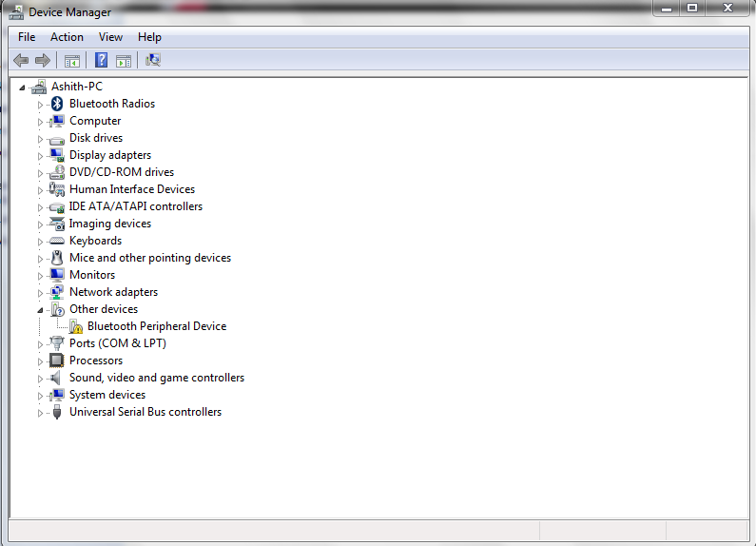756x546 pixels.
Task: Select Mice and other pointing devices label
Action: (x=150, y=258)
